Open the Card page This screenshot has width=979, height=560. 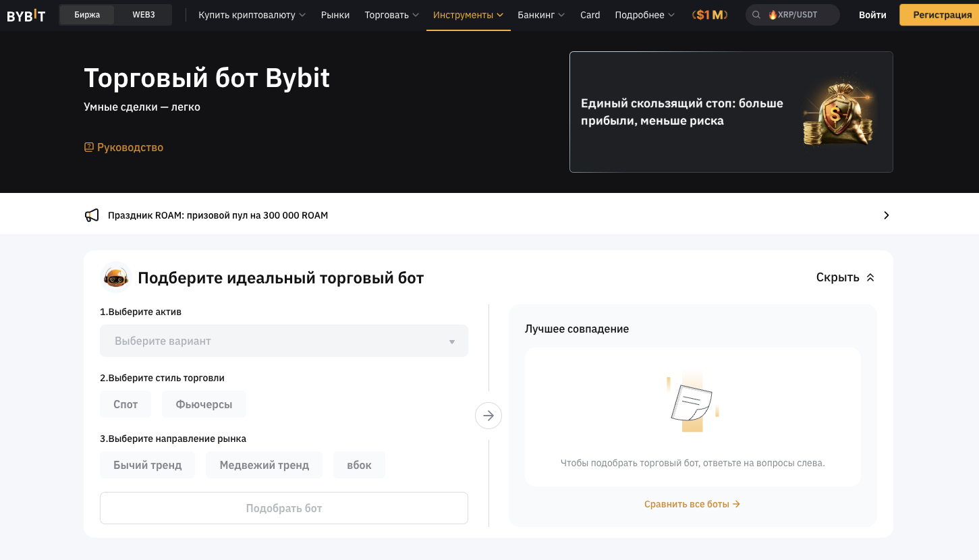pyautogui.click(x=590, y=15)
